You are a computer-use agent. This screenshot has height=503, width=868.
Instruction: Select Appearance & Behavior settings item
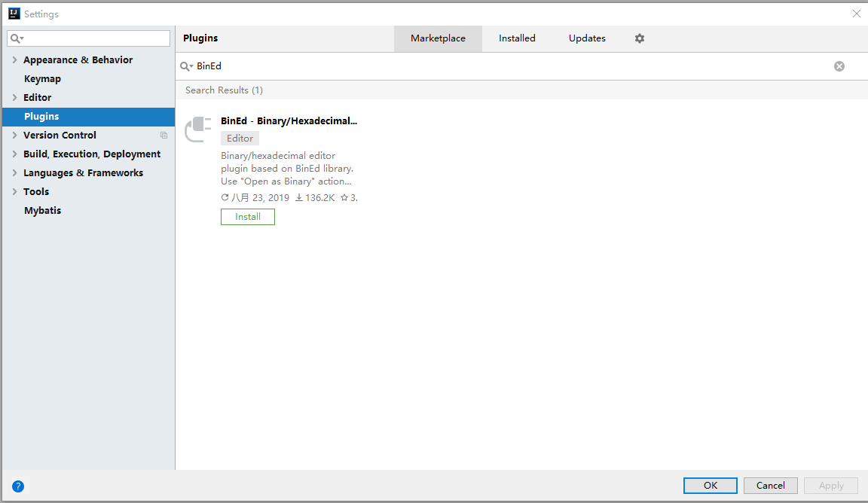coord(78,59)
